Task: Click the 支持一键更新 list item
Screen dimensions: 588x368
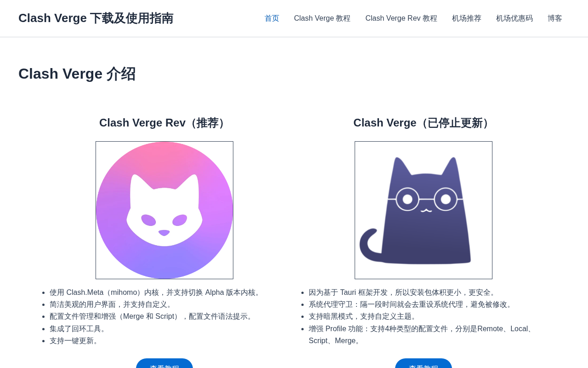Action: (75, 341)
